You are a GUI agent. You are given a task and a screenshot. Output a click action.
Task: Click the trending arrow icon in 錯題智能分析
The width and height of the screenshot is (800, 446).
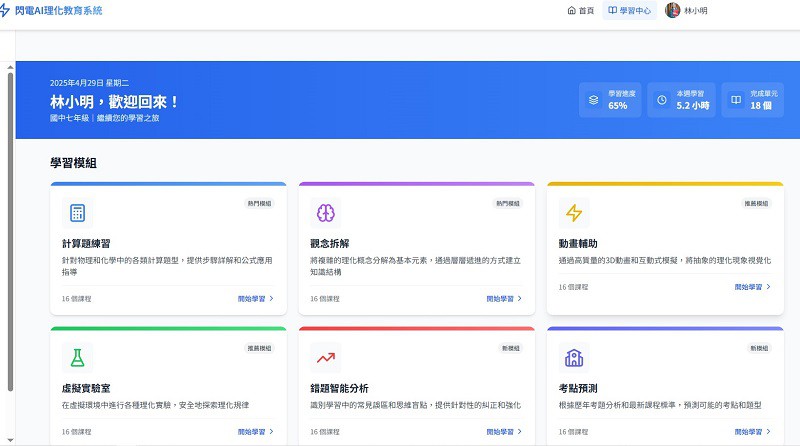tap(325, 357)
